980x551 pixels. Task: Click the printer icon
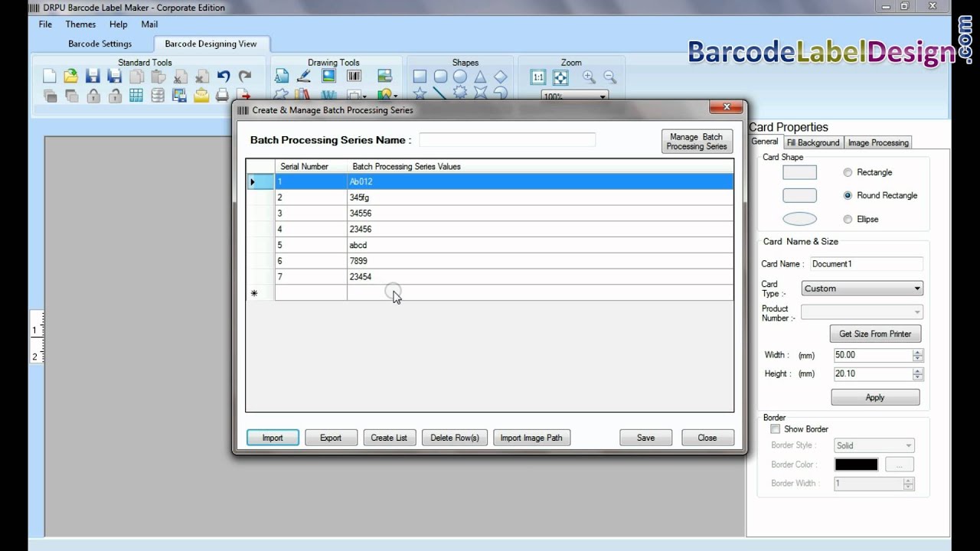point(223,96)
